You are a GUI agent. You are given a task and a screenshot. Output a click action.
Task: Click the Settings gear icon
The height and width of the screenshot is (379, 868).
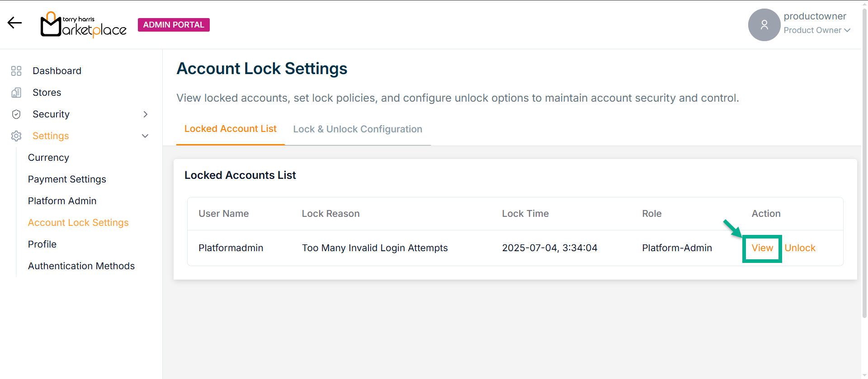tap(16, 136)
